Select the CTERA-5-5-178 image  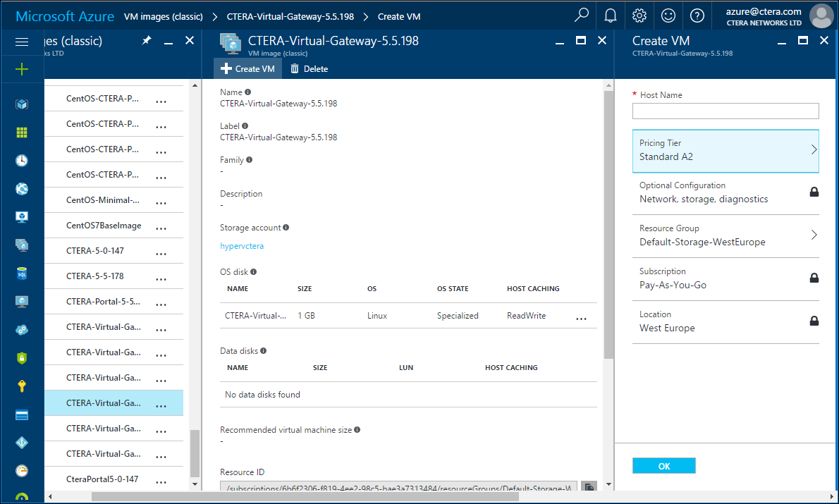(x=94, y=276)
